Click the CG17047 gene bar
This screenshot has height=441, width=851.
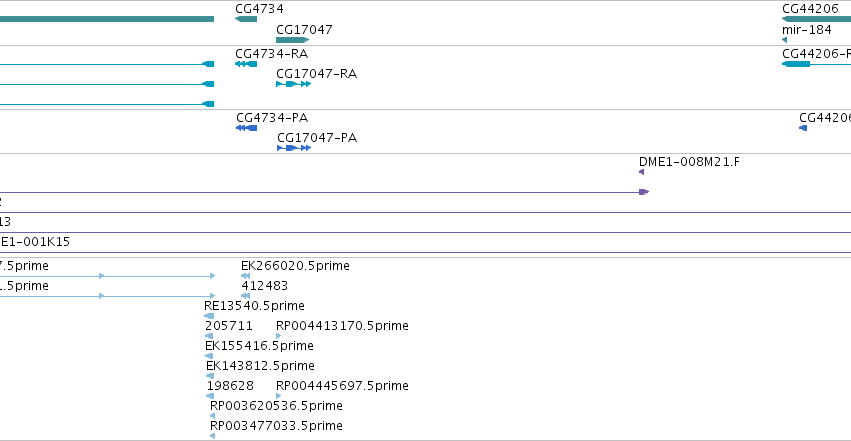point(293,40)
